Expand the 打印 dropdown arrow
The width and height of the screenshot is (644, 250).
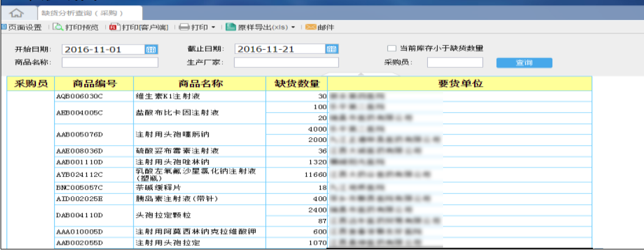(x=213, y=28)
